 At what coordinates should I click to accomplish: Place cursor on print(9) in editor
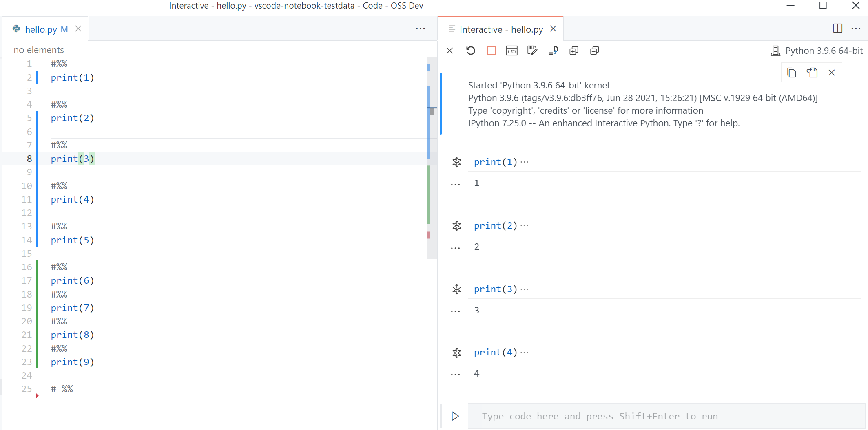(x=72, y=362)
